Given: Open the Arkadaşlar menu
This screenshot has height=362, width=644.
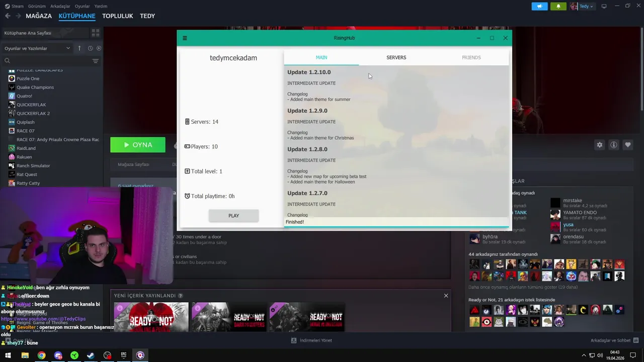Looking at the screenshot, I should point(60,6).
